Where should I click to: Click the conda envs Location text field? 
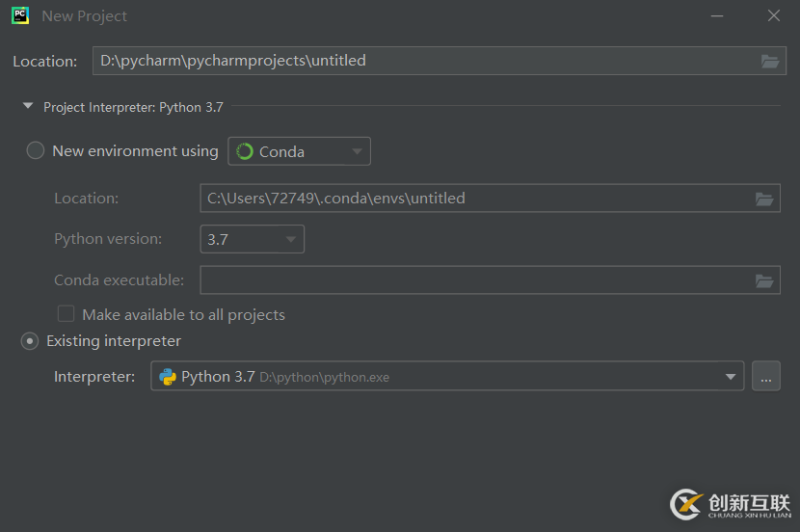472,199
